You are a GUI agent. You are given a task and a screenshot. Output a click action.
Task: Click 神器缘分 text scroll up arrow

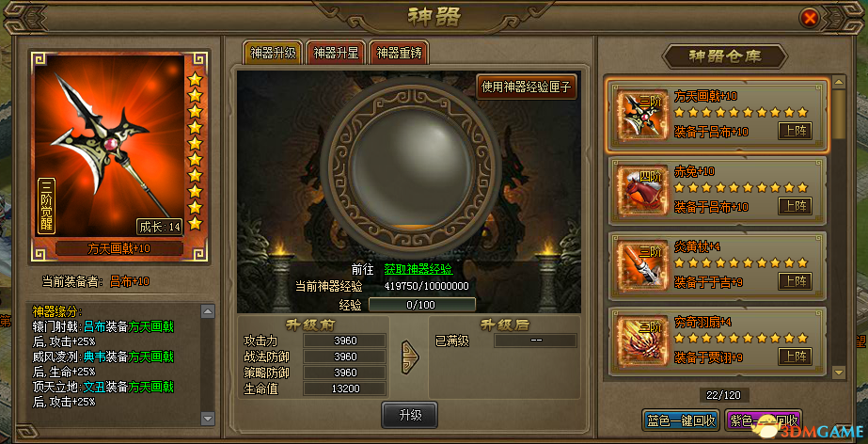tap(208, 311)
